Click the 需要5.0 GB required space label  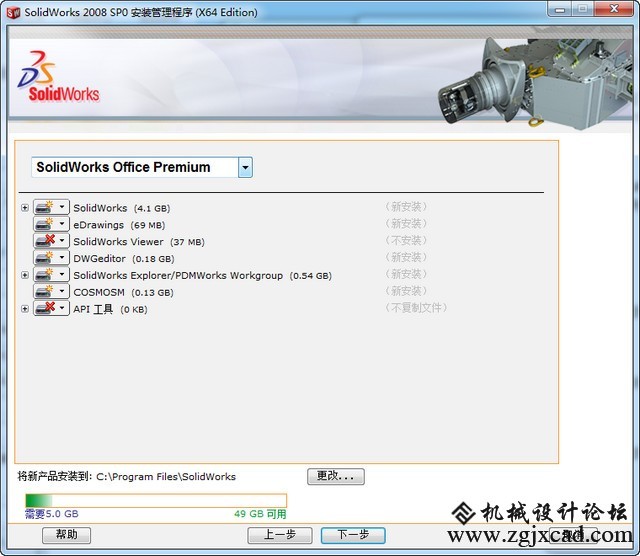52,514
